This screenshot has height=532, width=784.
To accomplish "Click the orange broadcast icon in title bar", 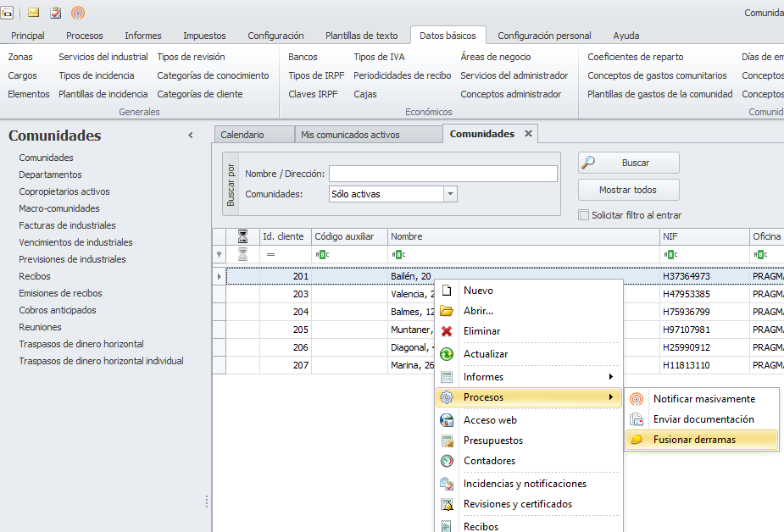I will 78,13.
